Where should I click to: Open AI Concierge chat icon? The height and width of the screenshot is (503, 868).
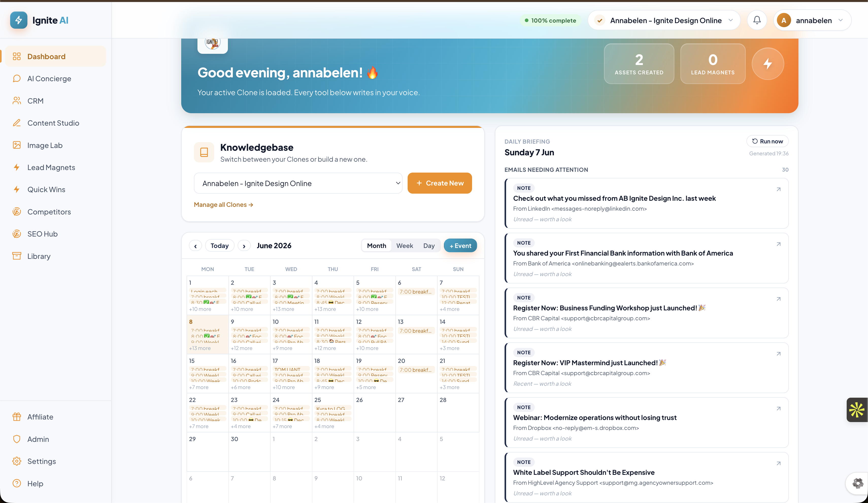(x=16, y=79)
